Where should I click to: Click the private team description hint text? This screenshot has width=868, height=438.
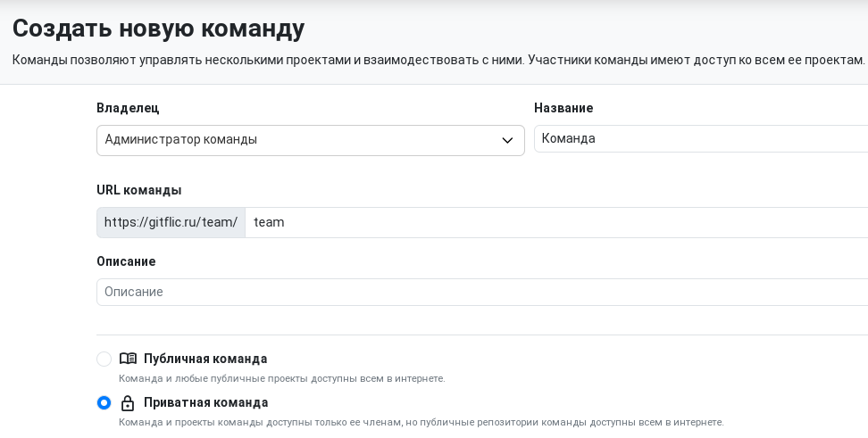(421, 423)
